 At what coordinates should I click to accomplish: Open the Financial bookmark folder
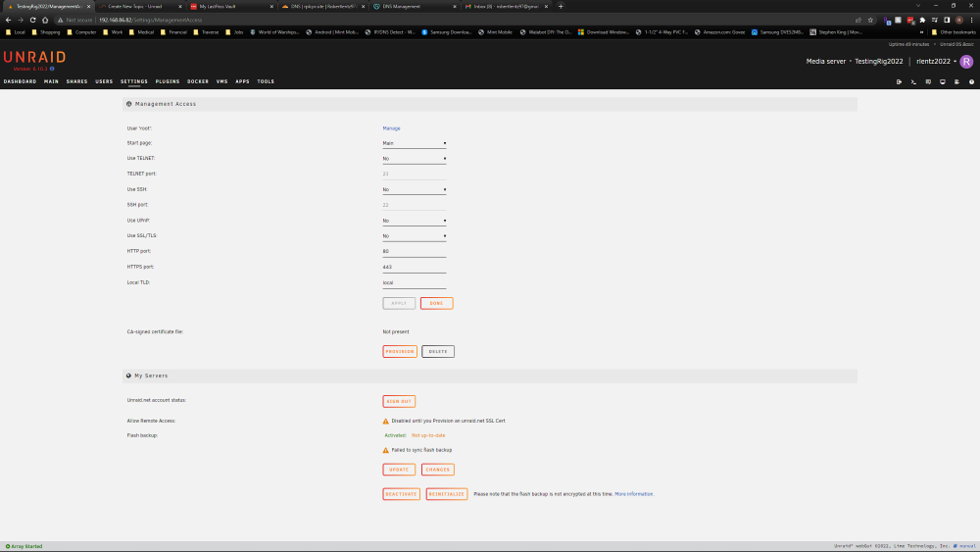click(x=173, y=32)
